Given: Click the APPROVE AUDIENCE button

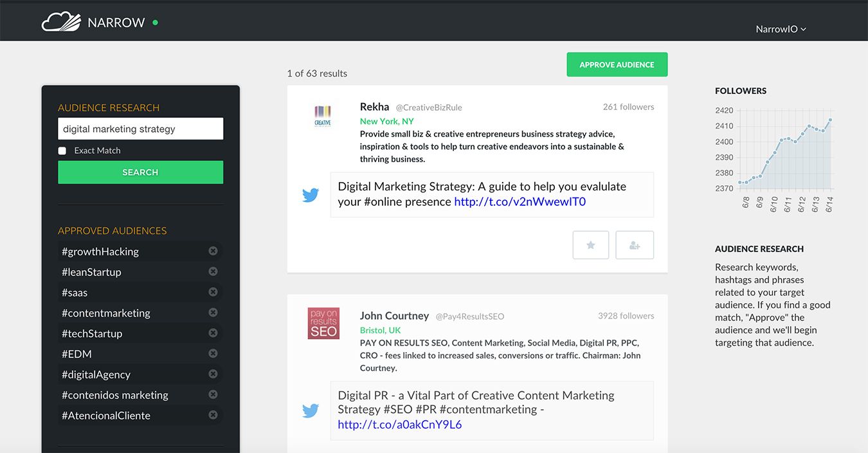Looking at the screenshot, I should tap(617, 64).
